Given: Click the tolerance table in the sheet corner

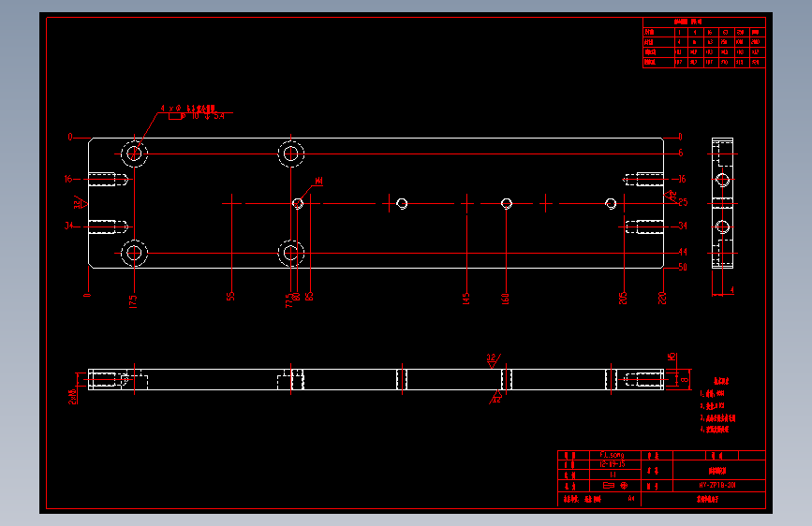Looking at the screenshot, I should 704,42.
